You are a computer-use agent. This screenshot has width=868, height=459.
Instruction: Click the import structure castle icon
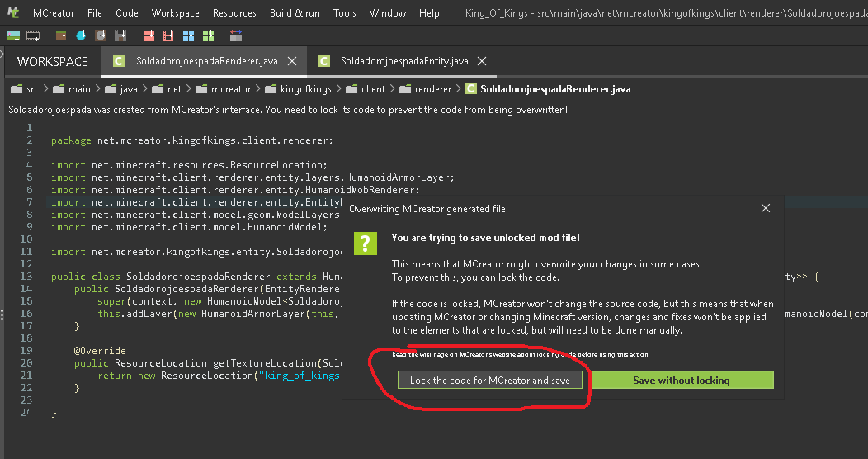(x=120, y=36)
